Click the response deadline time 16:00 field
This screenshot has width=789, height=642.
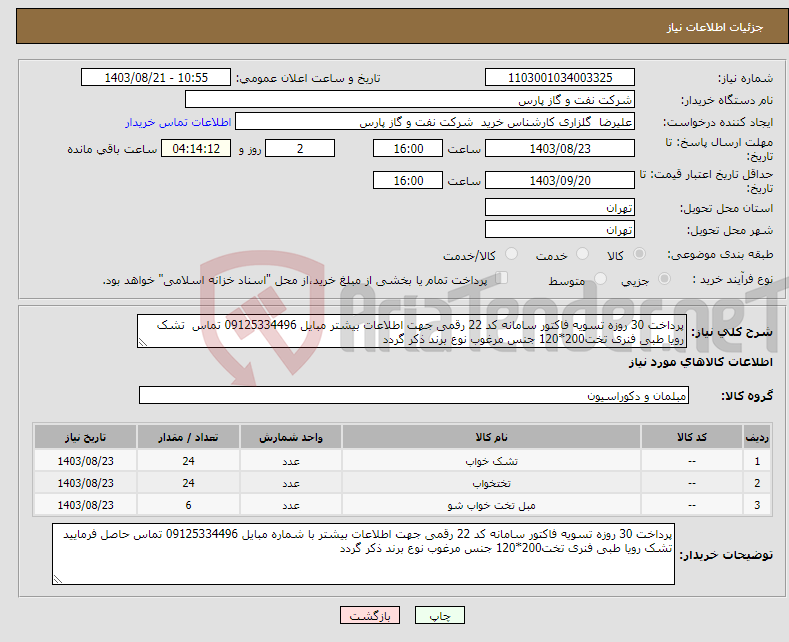[408, 148]
